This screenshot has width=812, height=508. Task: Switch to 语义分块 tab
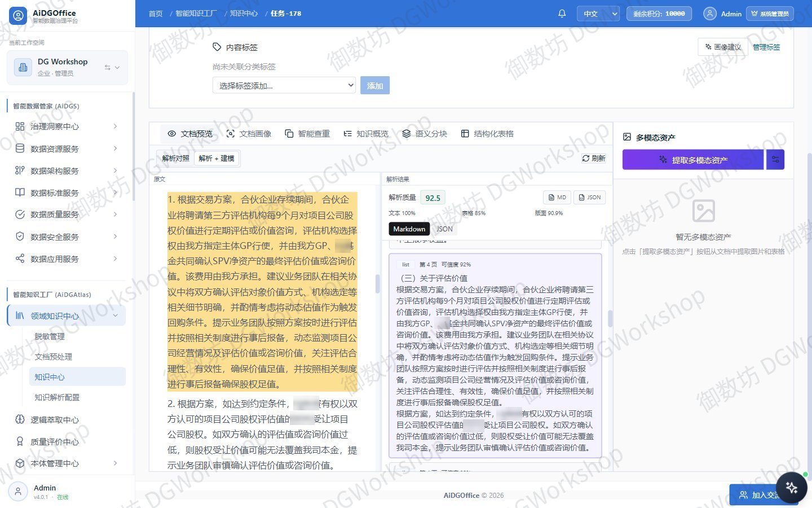[x=425, y=134]
